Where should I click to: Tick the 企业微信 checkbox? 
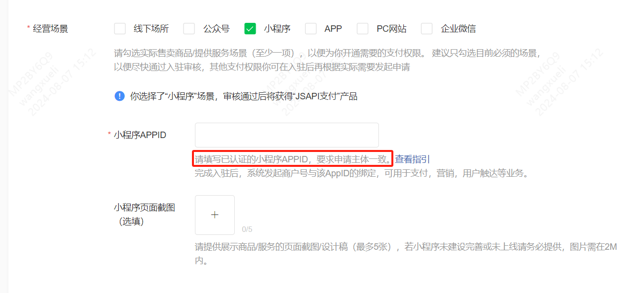click(x=427, y=29)
